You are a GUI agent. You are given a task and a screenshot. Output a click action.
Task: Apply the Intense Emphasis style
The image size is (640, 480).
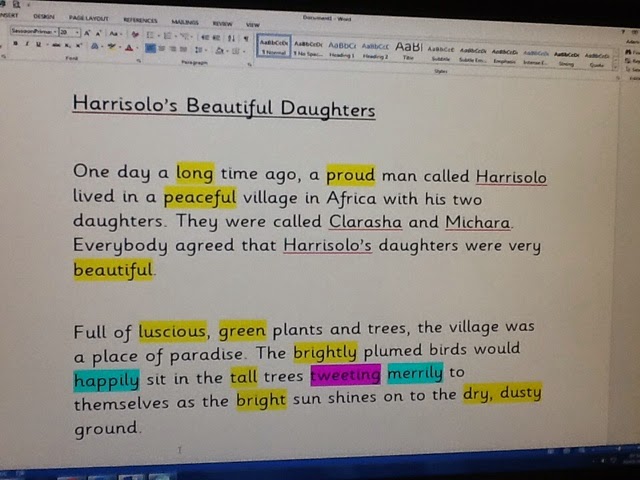[536, 57]
